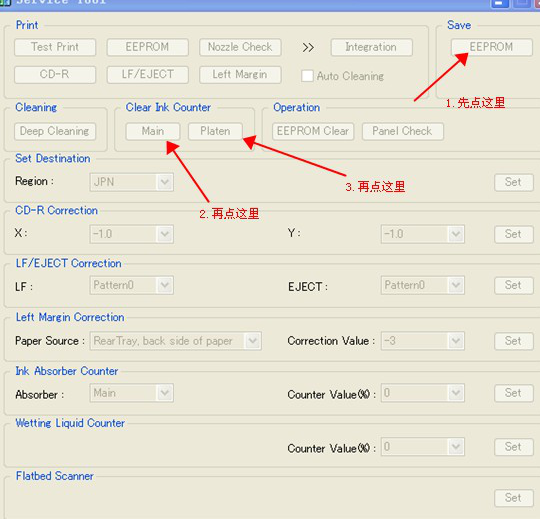Click the Integration button

[x=371, y=47]
